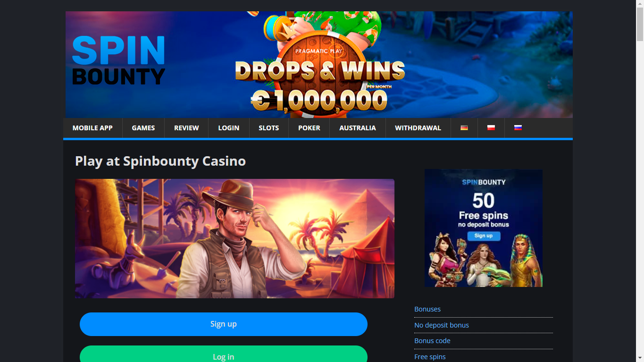Screen dimensions: 644x362
Task: Choose the Russian flag language icon
Action: point(518,127)
